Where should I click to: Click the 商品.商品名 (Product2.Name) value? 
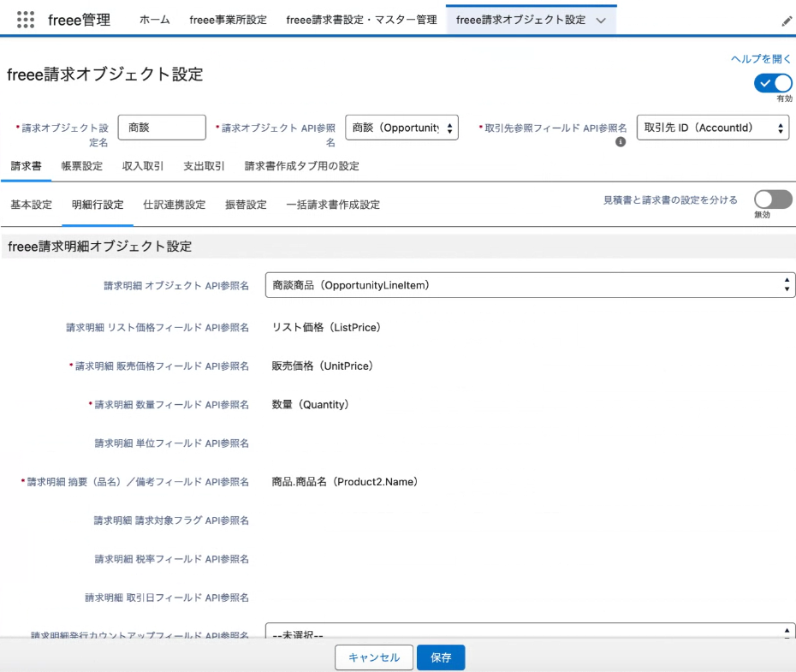[345, 482]
